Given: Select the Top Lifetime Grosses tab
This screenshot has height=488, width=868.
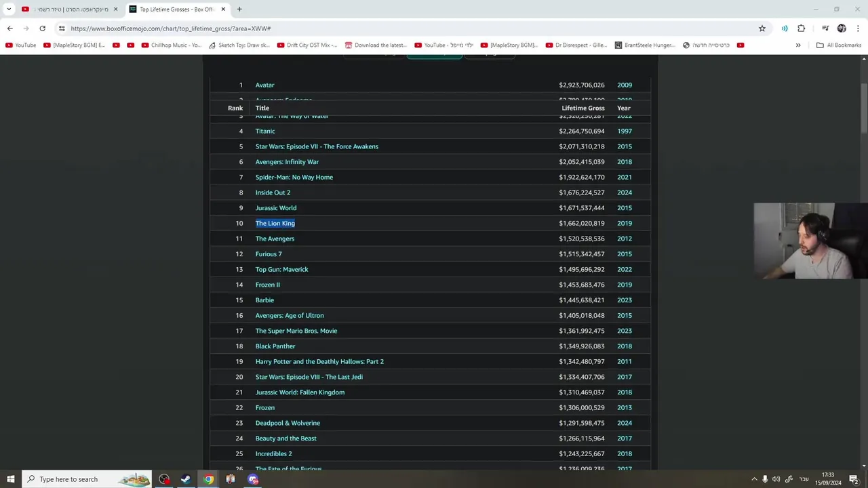Looking at the screenshot, I should 177,9.
